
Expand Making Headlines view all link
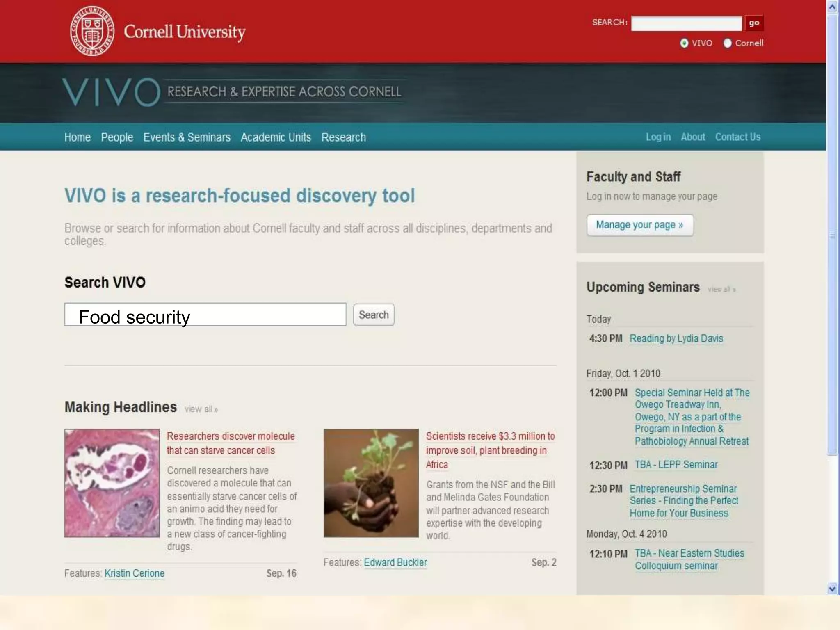tap(201, 409)
